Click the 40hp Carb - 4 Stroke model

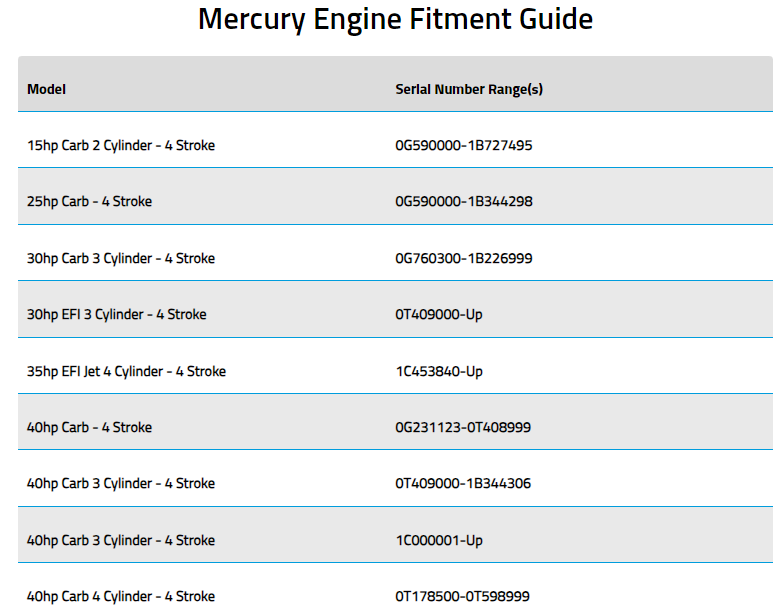89,427
